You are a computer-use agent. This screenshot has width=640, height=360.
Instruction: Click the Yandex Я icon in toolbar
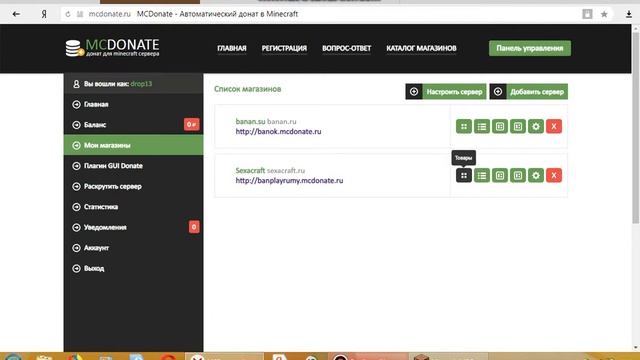click(x=44, y=14)
